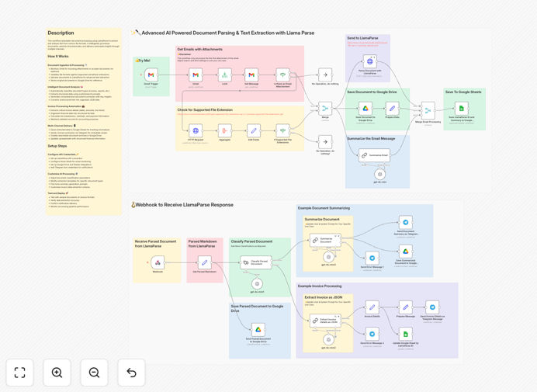Open the Prepare Data pencil node
537x392 pixels.
tap(392, 108)
